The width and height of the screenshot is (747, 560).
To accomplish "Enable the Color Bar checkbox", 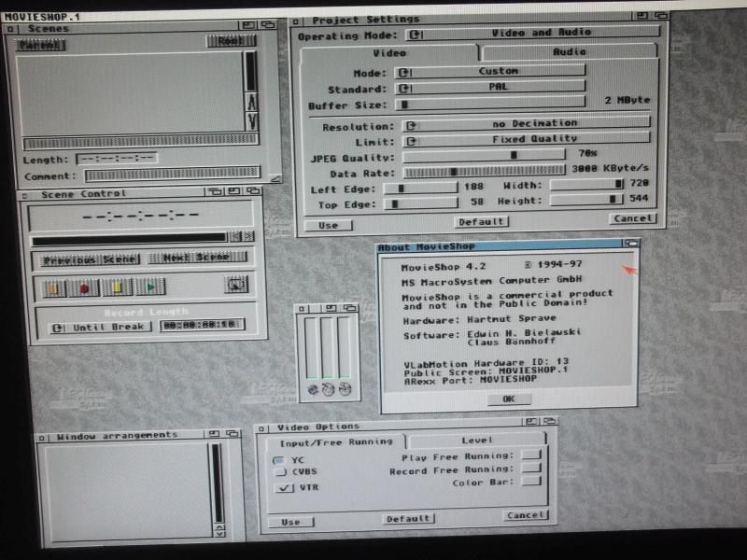I will pyautogui.click(x=531, y=482).
